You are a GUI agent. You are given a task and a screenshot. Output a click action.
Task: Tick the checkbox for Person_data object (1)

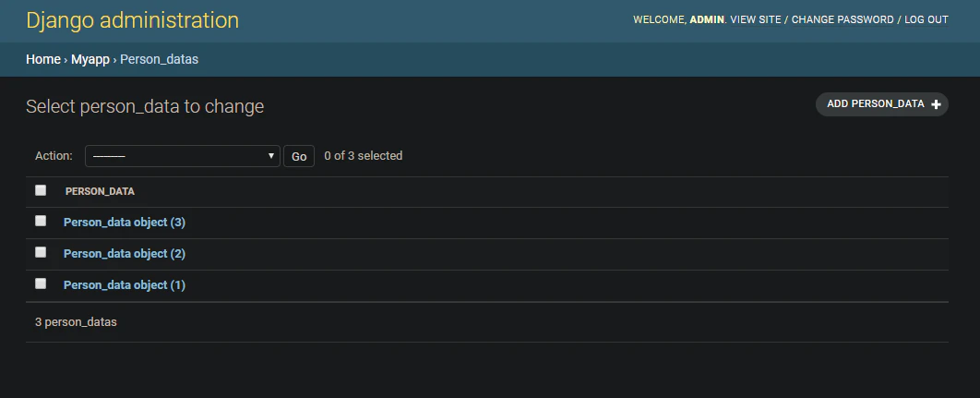(41, 283)
